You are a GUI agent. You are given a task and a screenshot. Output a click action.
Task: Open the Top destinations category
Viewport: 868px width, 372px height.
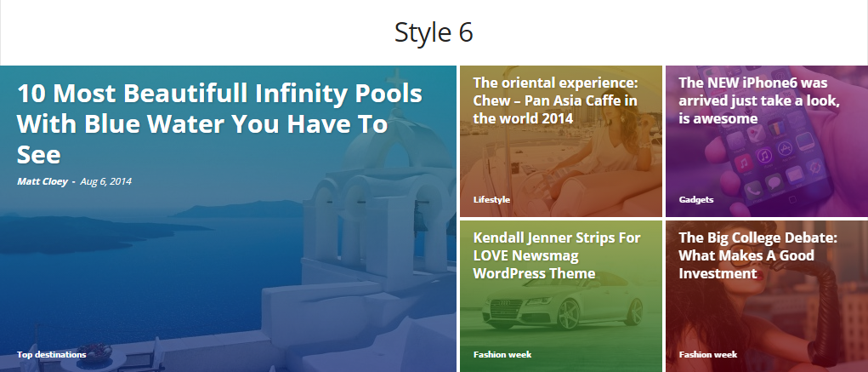point(52,354)
